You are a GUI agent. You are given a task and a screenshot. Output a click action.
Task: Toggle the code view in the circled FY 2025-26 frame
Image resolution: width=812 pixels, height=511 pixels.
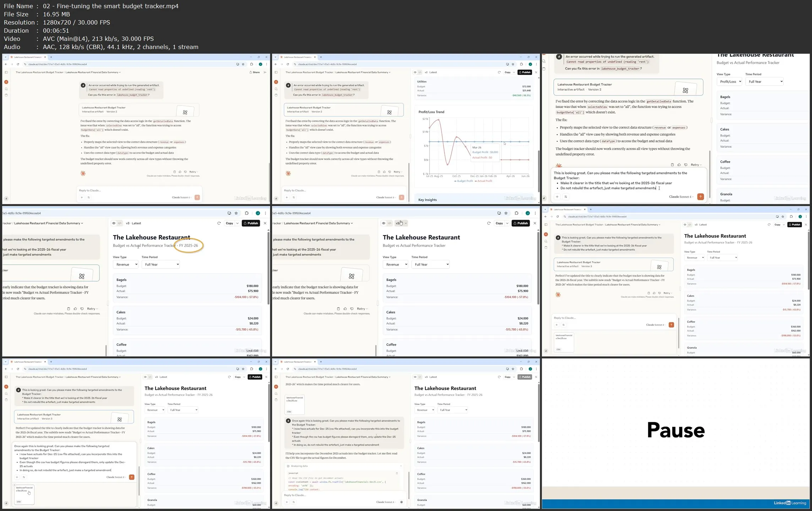tap(120, 223)
